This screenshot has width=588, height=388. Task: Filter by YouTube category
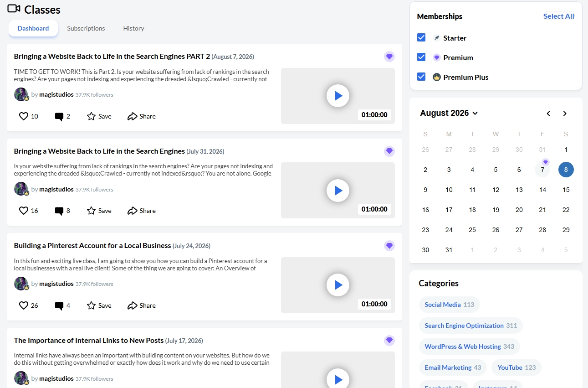click(516, 367)
